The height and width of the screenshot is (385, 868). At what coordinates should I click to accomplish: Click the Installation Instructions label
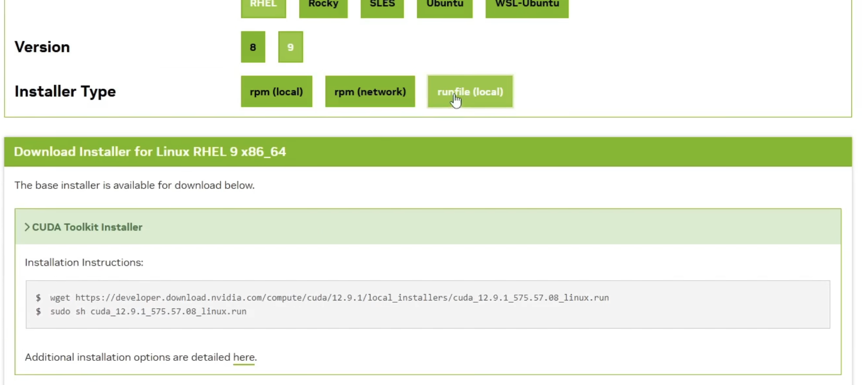[x=84, y=263]
